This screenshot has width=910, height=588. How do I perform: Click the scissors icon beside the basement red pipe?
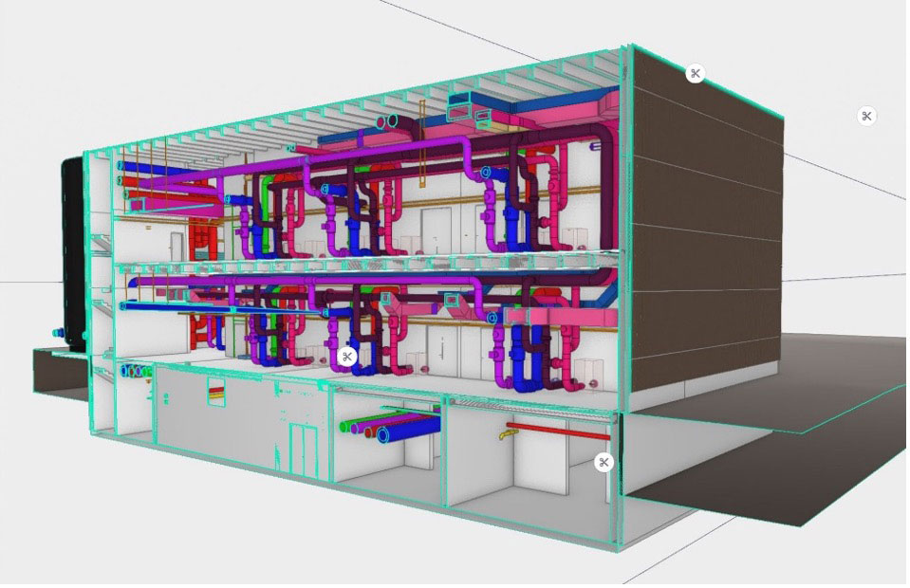point(604,462)
